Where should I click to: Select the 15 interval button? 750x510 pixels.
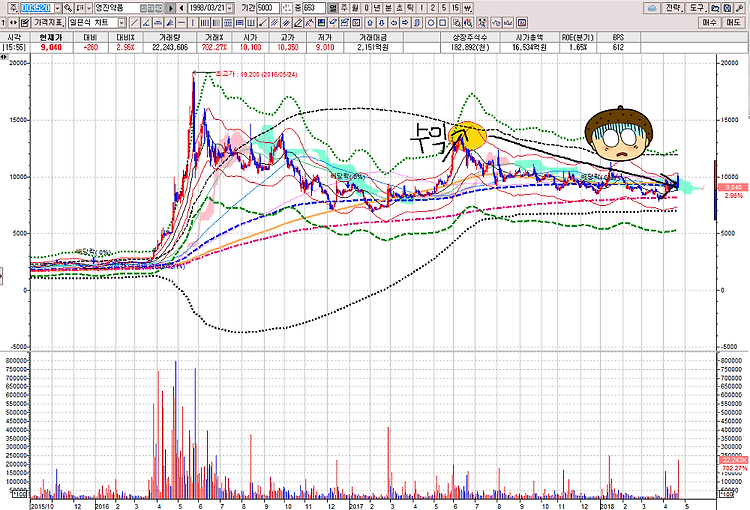click(x=455, y=8)
